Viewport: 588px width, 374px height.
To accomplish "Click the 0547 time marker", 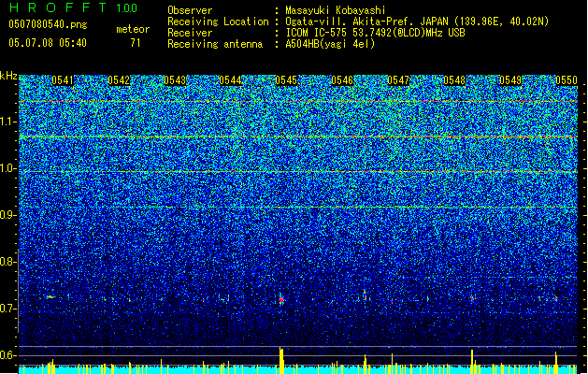I will [x=398, y=80].
